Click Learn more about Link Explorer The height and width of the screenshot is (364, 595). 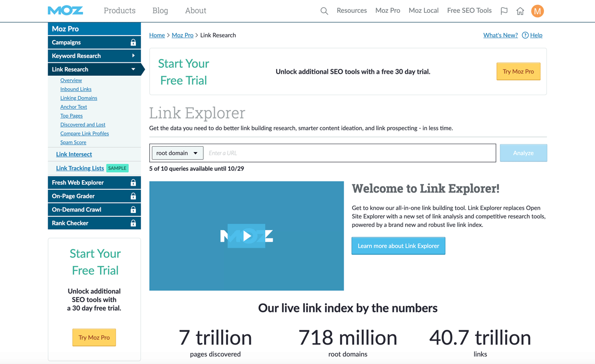tap(399, 246)
